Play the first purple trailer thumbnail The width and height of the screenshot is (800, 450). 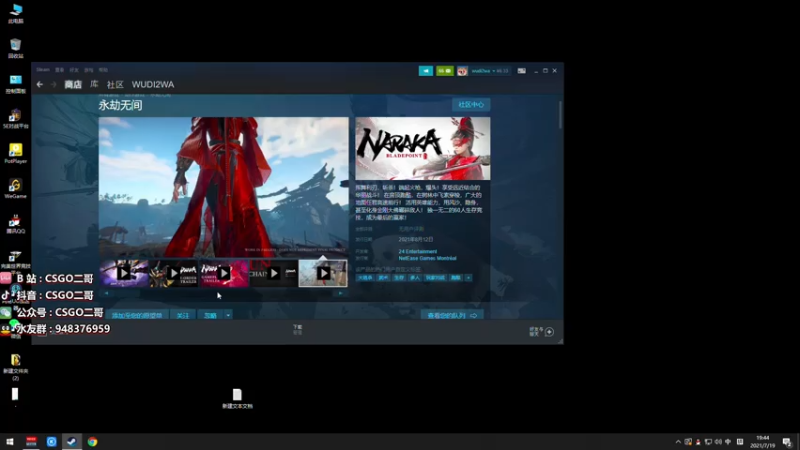click(x=124, y=273)
